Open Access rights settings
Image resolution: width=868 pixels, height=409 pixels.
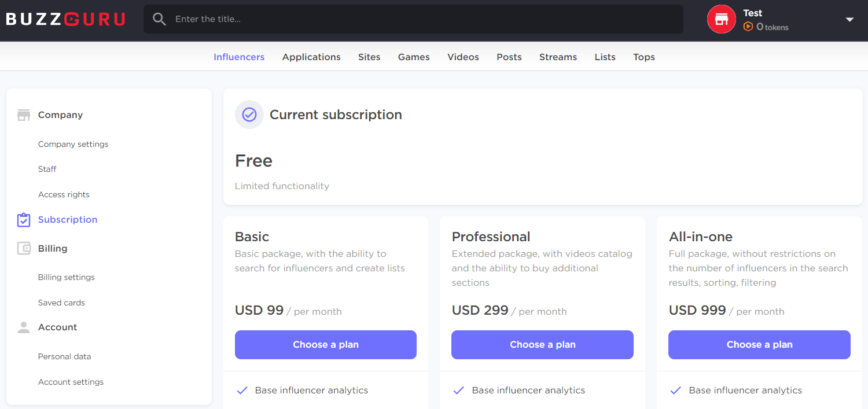(64, 194)
